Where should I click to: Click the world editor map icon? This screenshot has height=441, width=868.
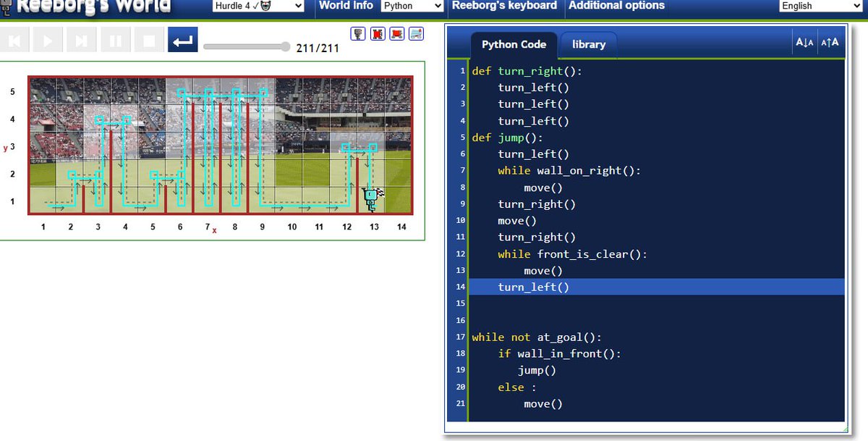point(416,34)
